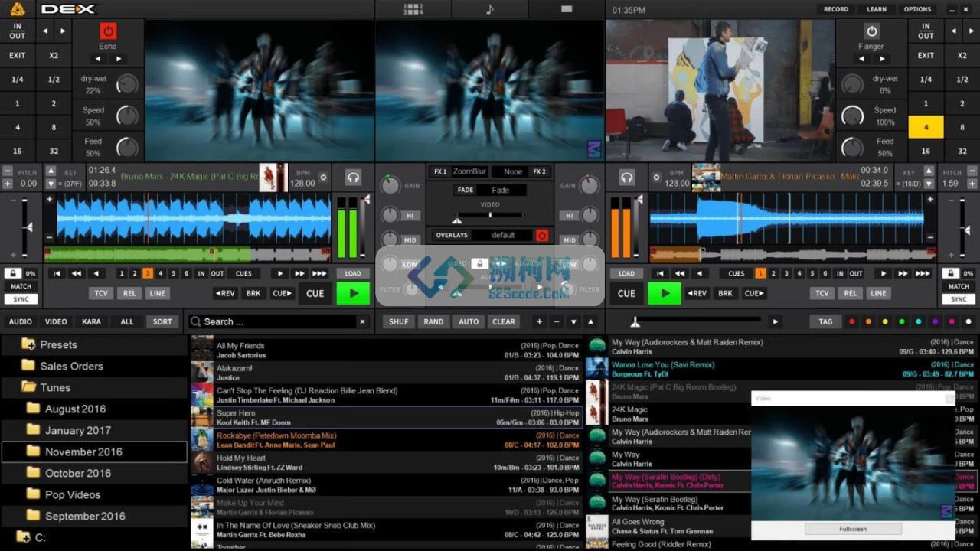This screenshot has width=980, height=551.
Task: Click left deck BPM tap dot button
Action: (323, 178)
